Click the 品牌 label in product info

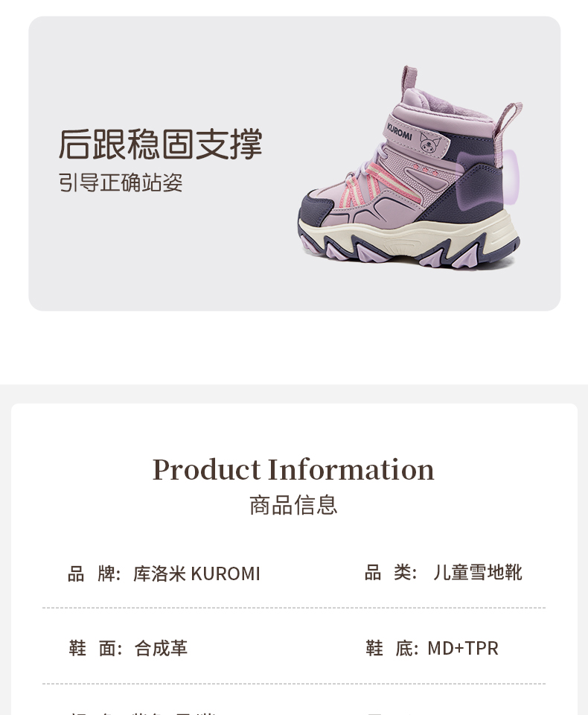tap(94, 573)
